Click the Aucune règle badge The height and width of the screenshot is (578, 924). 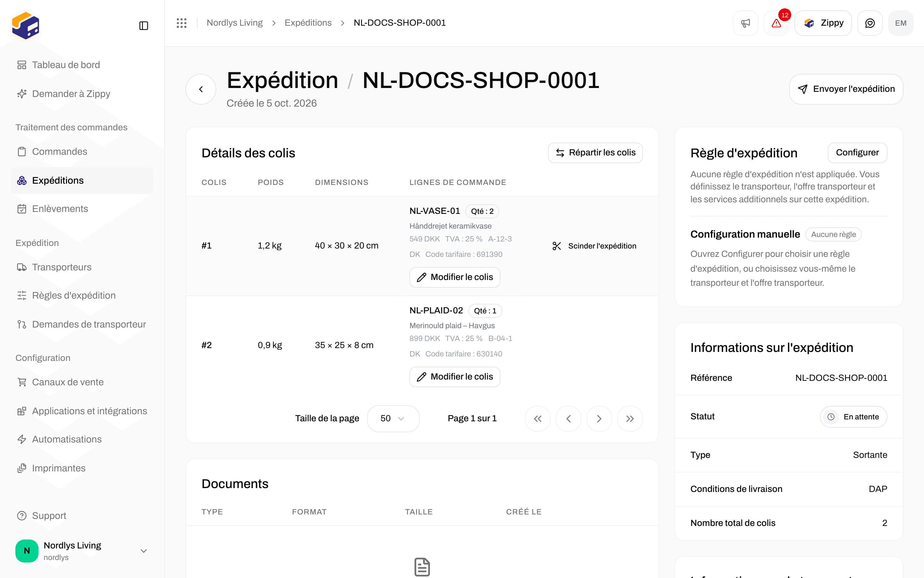833,234
